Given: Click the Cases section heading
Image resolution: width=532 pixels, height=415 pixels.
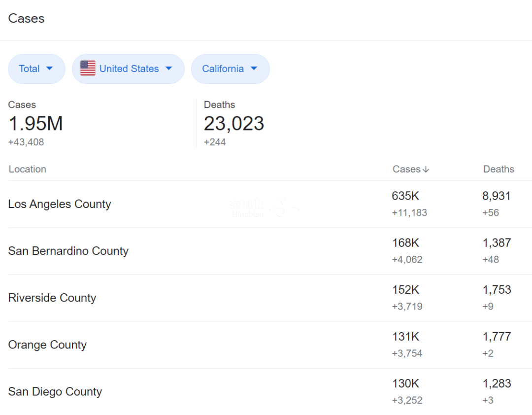Looking at the screenshot, I should [x=27, y=19].
